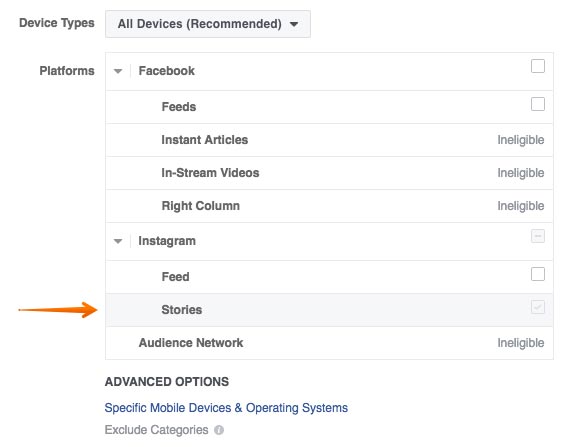Image resolution: width=571 pixels, height=447 pixels.
Task: Select the In-Stream Videos placement row
Action: (x=329, y=173)
